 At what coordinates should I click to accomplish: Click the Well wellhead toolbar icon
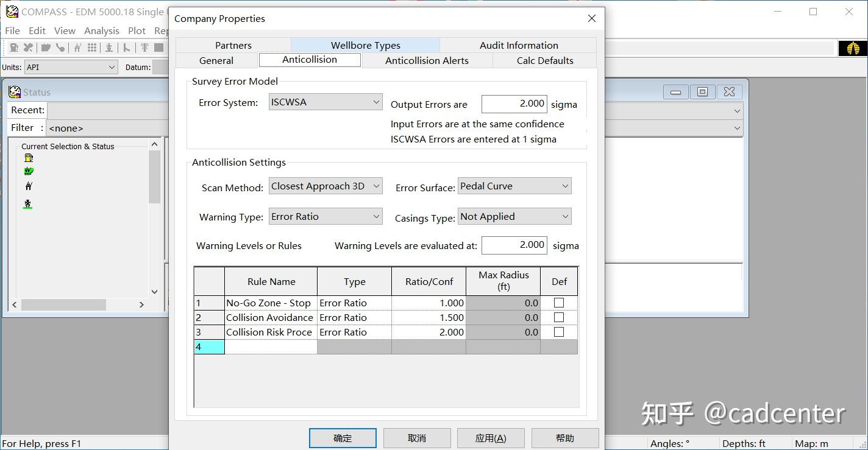pyautogui.click(x=110, y=47)
